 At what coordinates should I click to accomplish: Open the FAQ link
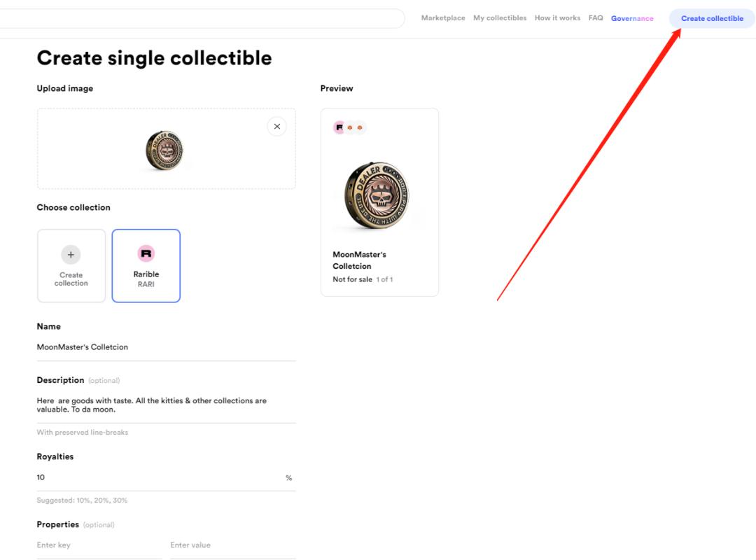[596, 18]
